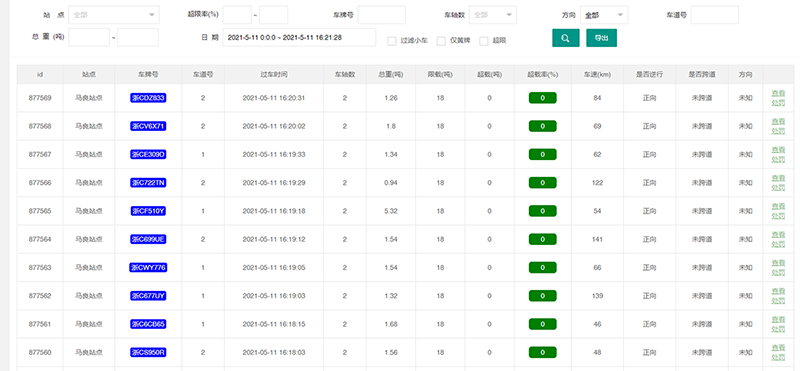Click the minimum 总重(吨) weight input
Image resolution: width=800 pixels, height=371 pixels.
pos(89,38)
